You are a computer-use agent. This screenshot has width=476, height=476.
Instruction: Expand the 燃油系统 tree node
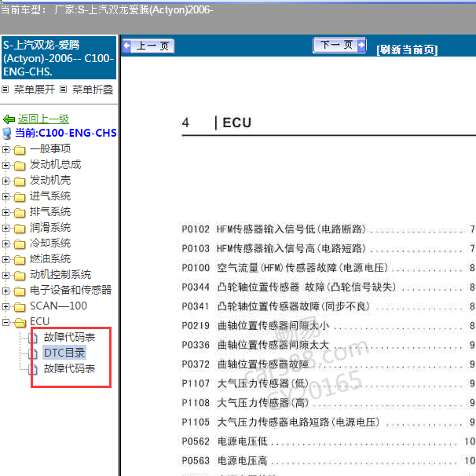tap(5, 259)
